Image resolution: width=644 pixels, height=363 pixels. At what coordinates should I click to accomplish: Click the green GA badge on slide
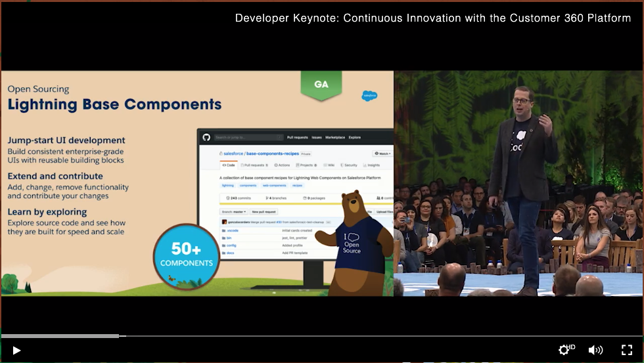click(321, 85)
